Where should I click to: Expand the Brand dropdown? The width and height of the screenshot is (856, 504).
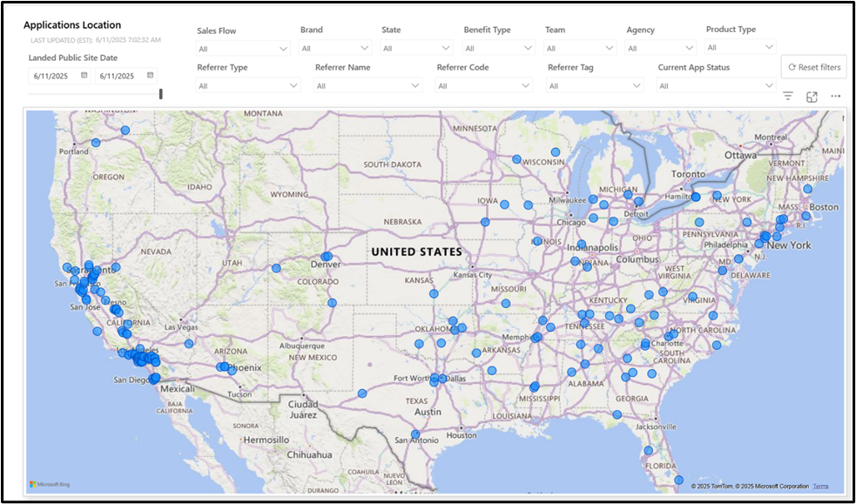(335, 49)
